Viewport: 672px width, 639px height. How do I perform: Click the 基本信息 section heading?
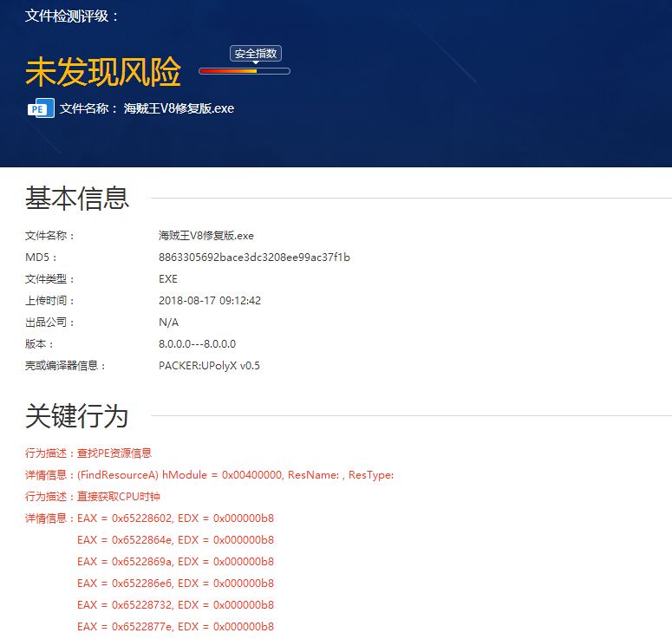pyautogui.click(x=77, y=198)
